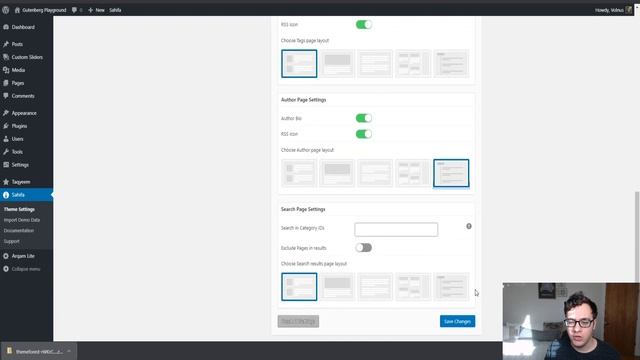Click the Appearance brush icon
The image size is (640, 360).
pyautogui.click(x=6, y=113)
